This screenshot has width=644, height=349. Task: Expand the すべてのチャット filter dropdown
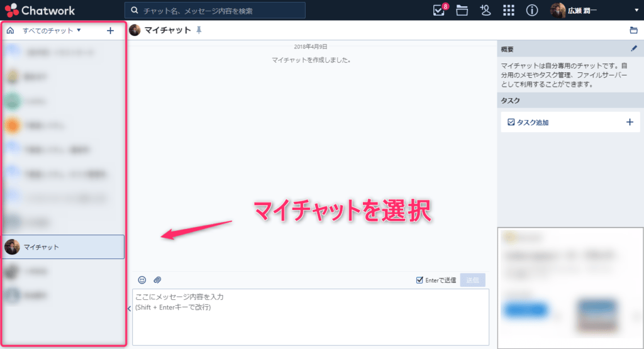click(52, 30)
